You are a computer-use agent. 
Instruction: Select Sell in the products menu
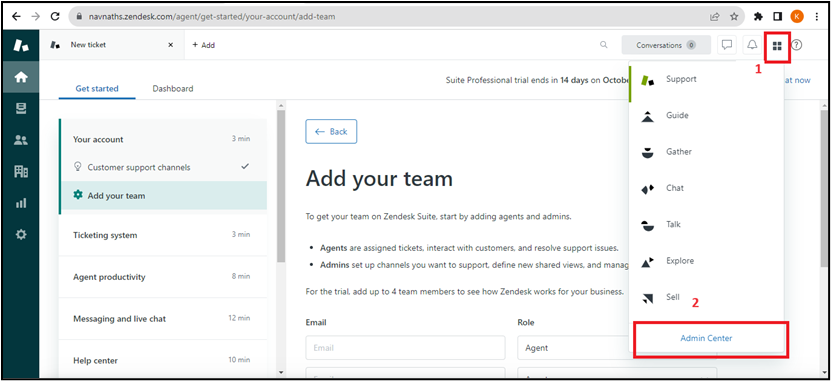pyautogui.click(x=705, y=297)
